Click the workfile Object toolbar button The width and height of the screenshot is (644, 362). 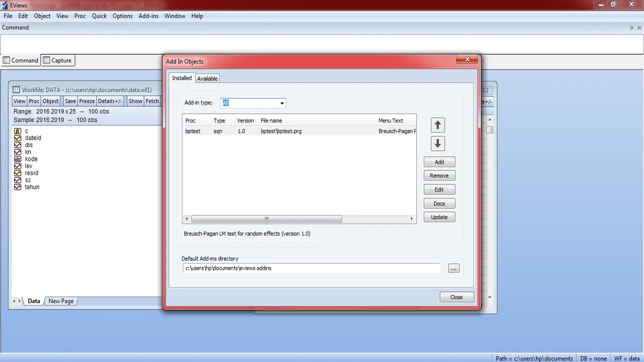click(50, 101)
